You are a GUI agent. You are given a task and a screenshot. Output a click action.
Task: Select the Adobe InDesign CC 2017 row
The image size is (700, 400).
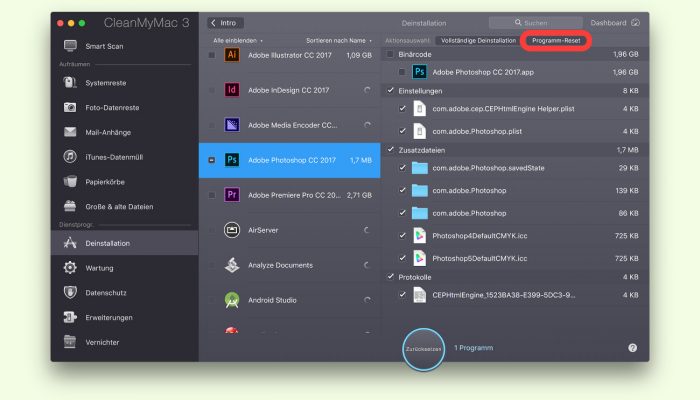[289, 90]
